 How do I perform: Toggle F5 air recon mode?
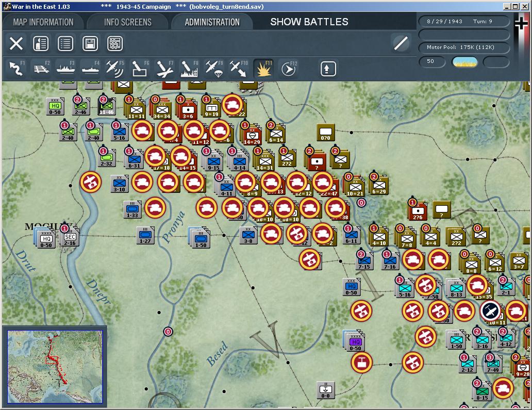coord(115,68)
